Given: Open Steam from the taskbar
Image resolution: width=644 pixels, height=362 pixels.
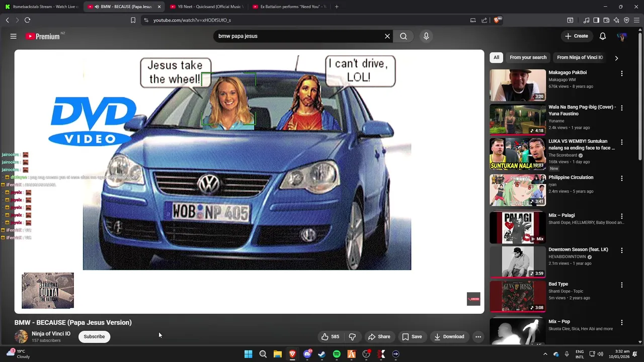Looking at the screenshot, I should coord(322,354).
